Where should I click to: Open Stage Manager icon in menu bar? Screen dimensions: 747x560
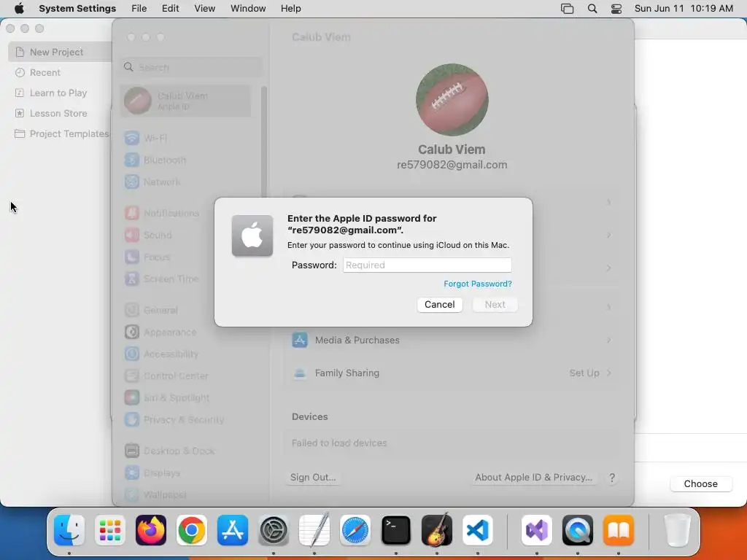click(567, 9)
